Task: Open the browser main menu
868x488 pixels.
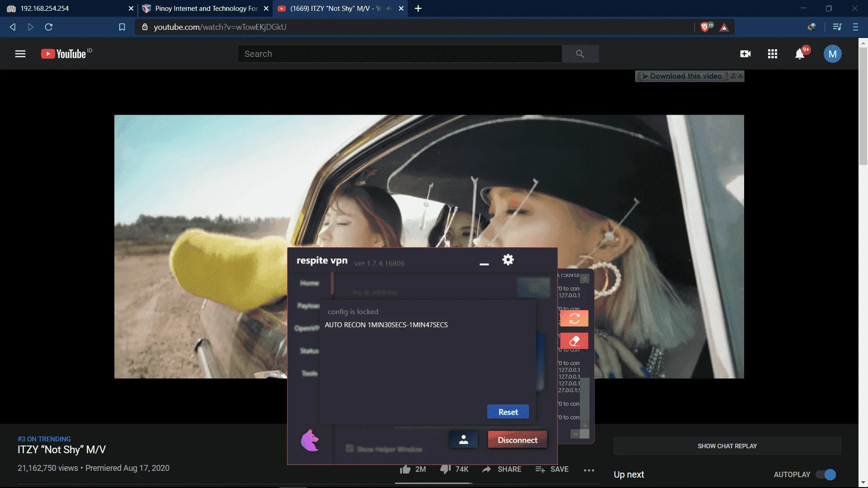Action: tap(855, 27)
